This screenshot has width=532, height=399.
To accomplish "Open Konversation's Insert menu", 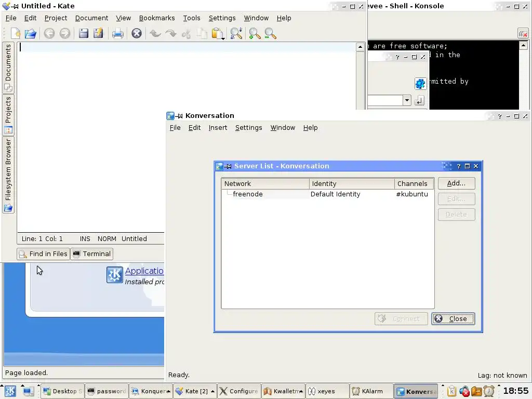I will (x=218, y=128).
